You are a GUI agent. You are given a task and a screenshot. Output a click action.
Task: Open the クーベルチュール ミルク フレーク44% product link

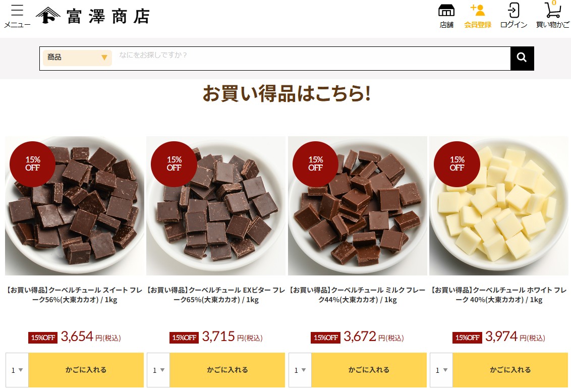[x=357, y=295]
